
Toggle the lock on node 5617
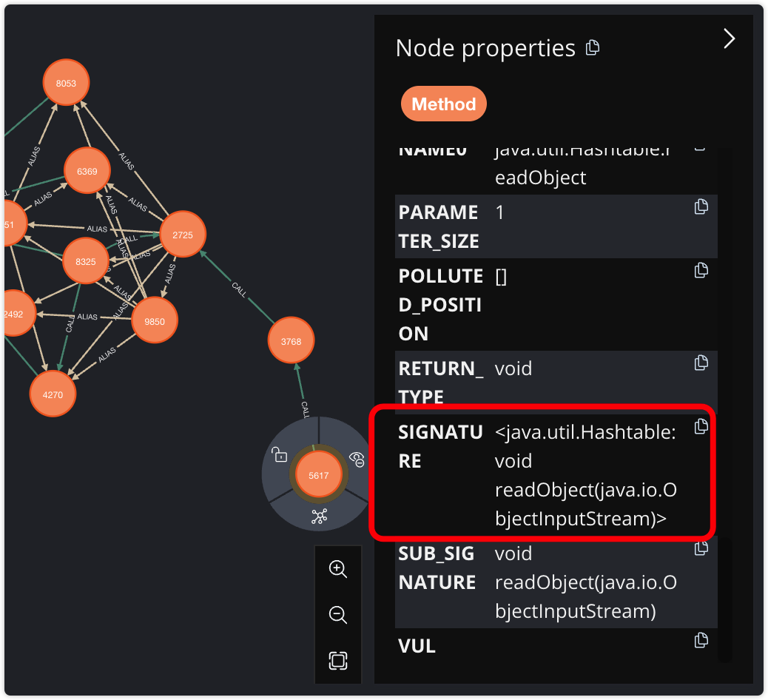tap(279, 454)
